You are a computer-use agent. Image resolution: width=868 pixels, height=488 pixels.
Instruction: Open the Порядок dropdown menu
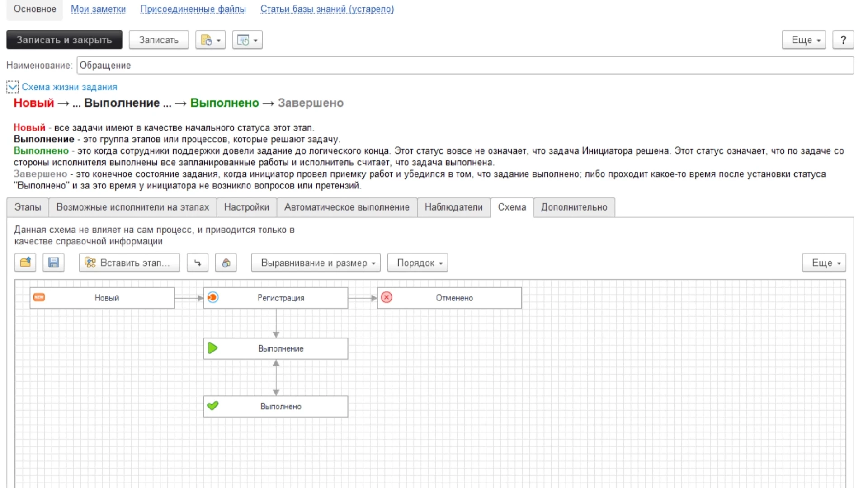[x=418, y=263]
